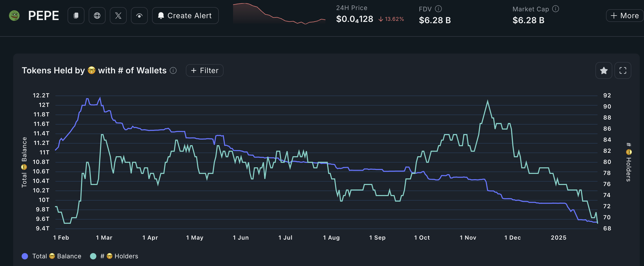Click the 92 holders axis label
Screen dimensions: 644x266
(607, 95)
